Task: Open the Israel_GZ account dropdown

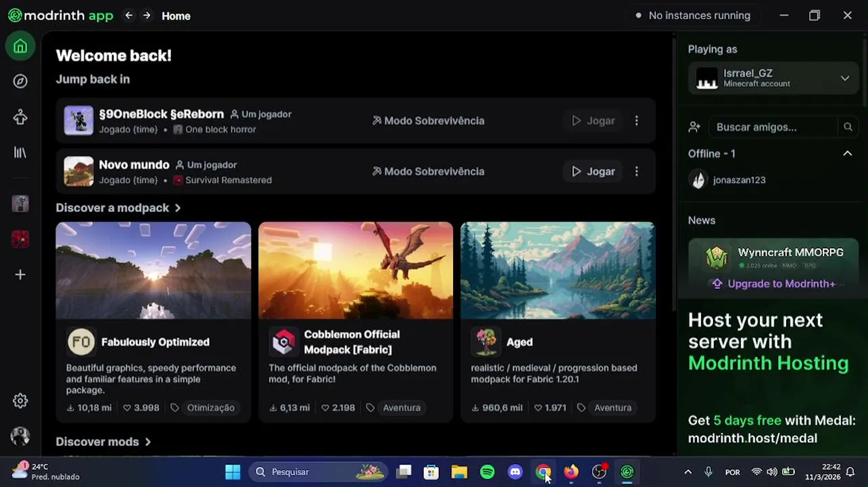Action: tap(773, 78)
